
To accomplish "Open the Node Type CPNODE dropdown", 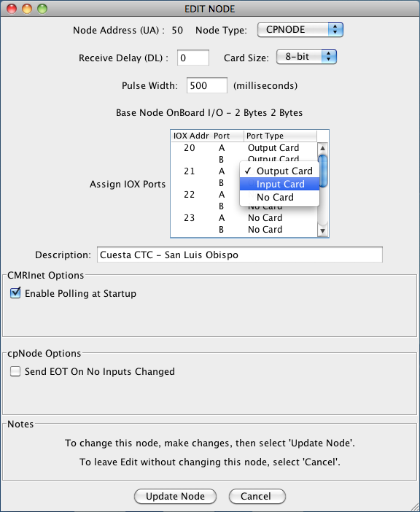I will click(300, 30).
